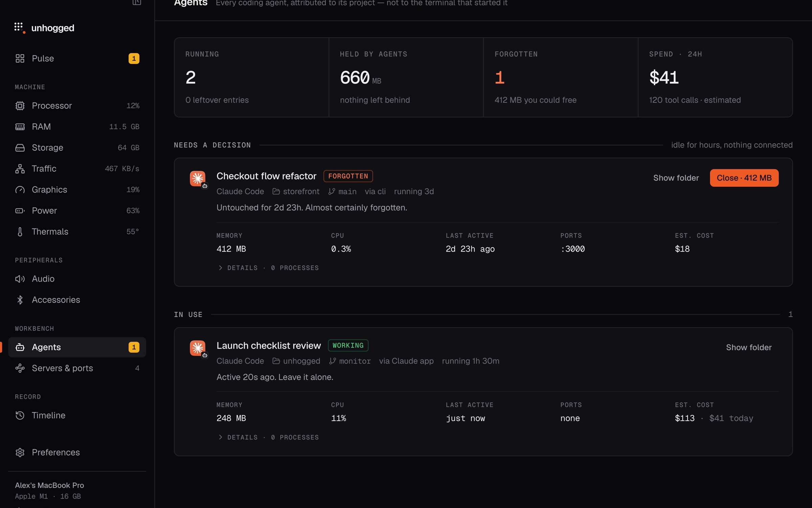Viewport: 812px width, 508px height.
Task: Click Claude icon of Checkout flow refactor
Action: point(198,178)
